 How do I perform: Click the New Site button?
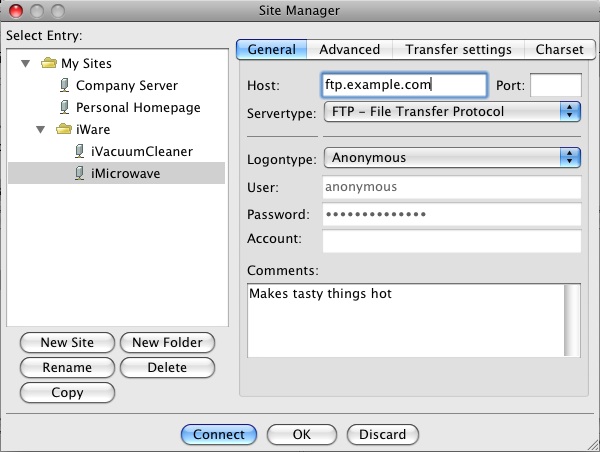click(67, 342)
